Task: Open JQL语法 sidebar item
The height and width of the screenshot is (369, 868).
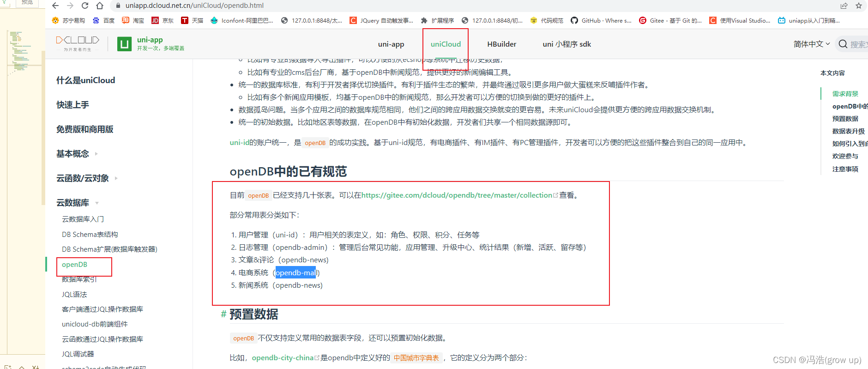Action: [74, 295]
